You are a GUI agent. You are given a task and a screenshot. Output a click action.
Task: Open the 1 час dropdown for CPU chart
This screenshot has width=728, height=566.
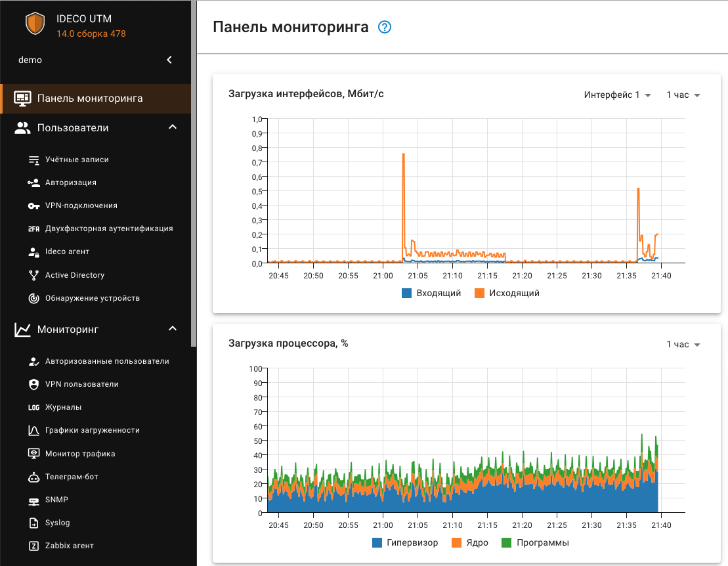pyautogui.click(x=683, y=344)
